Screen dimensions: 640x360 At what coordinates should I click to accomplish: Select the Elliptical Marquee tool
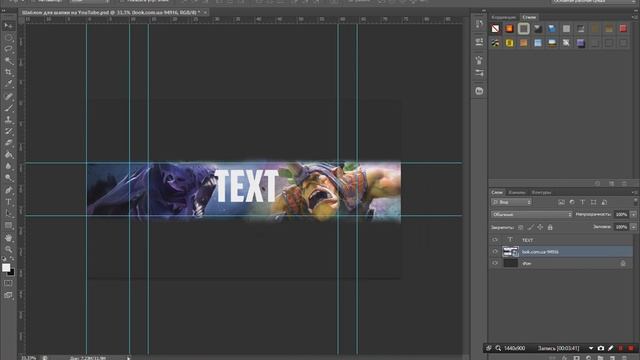pyautogui.click(x=8, y=38)
